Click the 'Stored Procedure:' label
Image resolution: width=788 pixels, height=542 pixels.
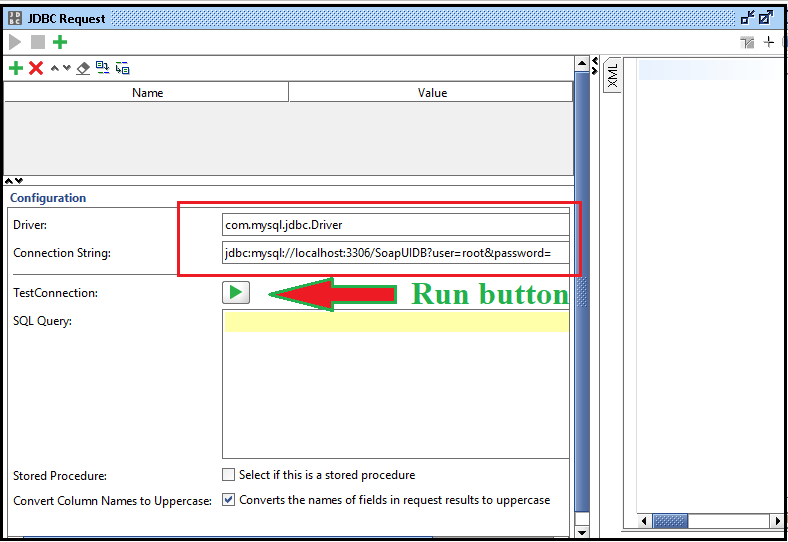[60, 476]
